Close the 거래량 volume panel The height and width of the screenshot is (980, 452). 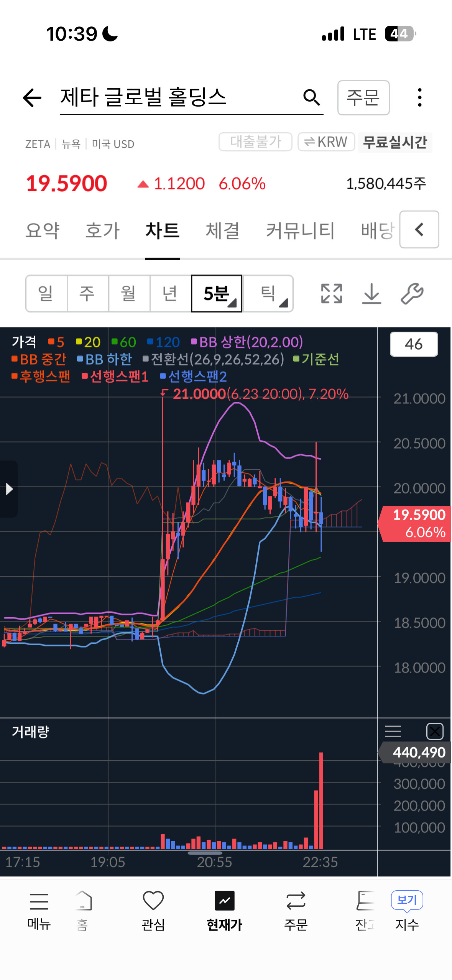[435, 731]
